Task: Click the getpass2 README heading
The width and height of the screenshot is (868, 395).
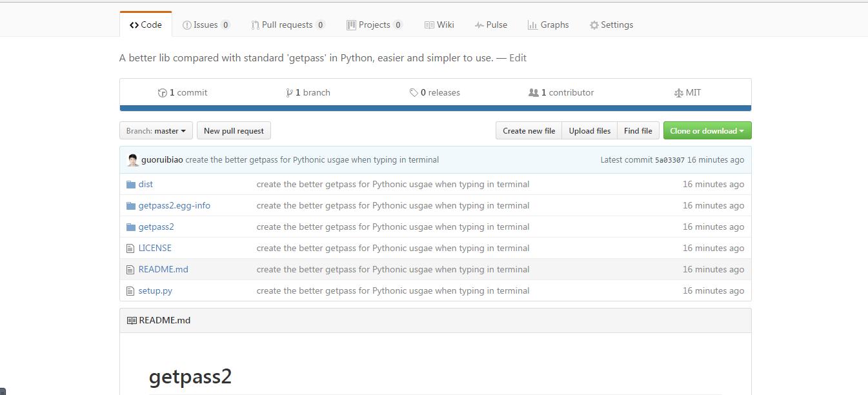Action: coord(190,376)
